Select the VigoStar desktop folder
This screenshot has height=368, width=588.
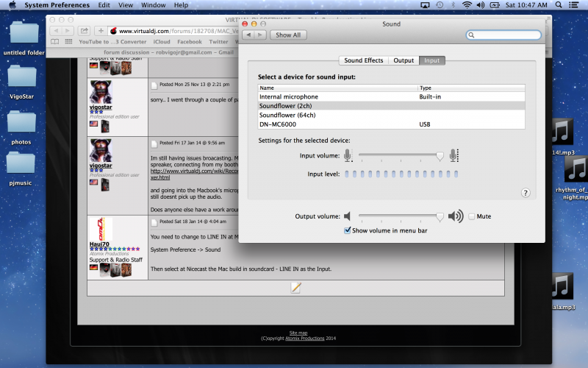[x=22, y=82]
